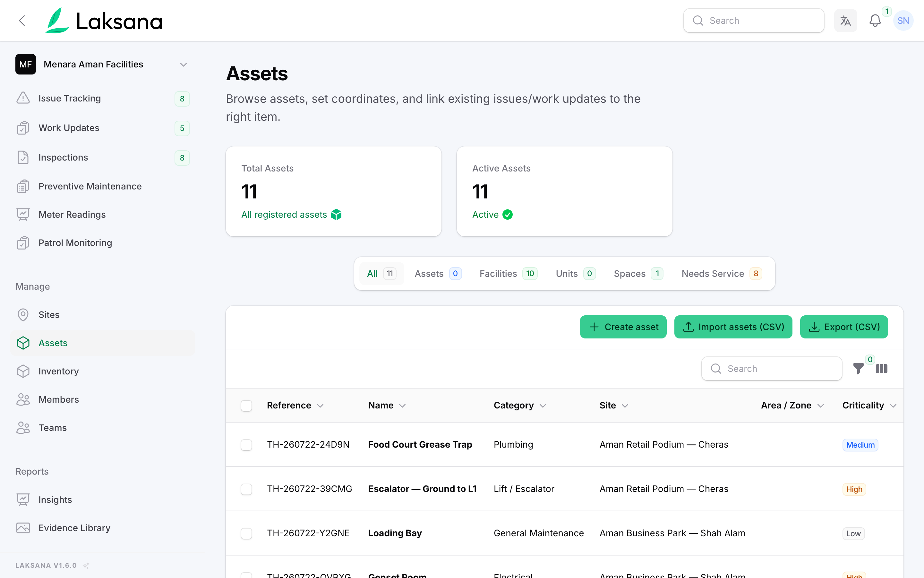Open the notifications bell

click(x=875, y=21)
